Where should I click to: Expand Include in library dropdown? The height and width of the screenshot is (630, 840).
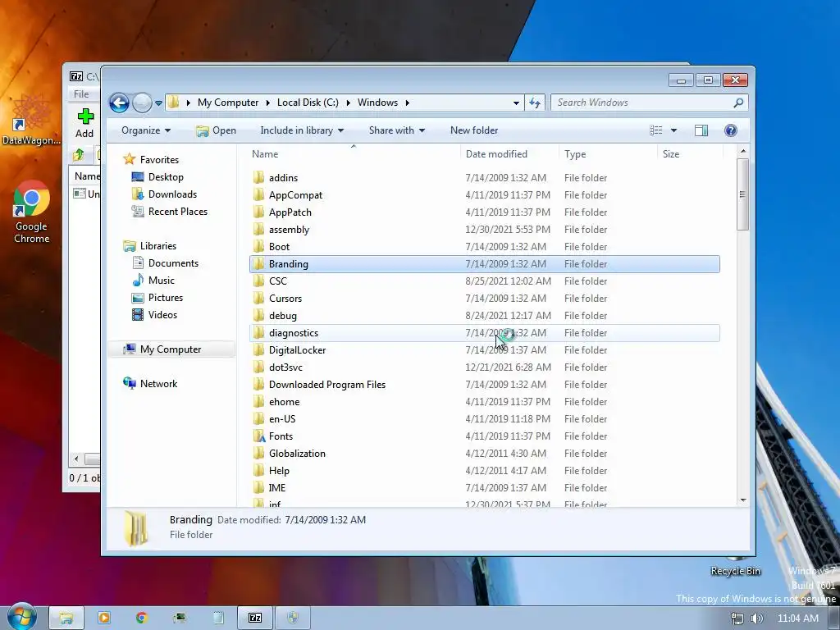tap(302, 130)
